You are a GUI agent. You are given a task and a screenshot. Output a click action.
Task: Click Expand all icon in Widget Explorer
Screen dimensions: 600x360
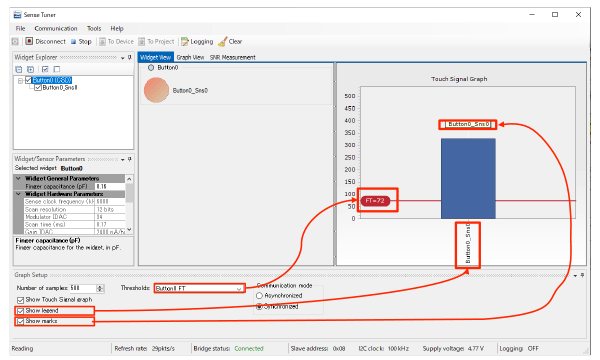(x=31, y=69)
